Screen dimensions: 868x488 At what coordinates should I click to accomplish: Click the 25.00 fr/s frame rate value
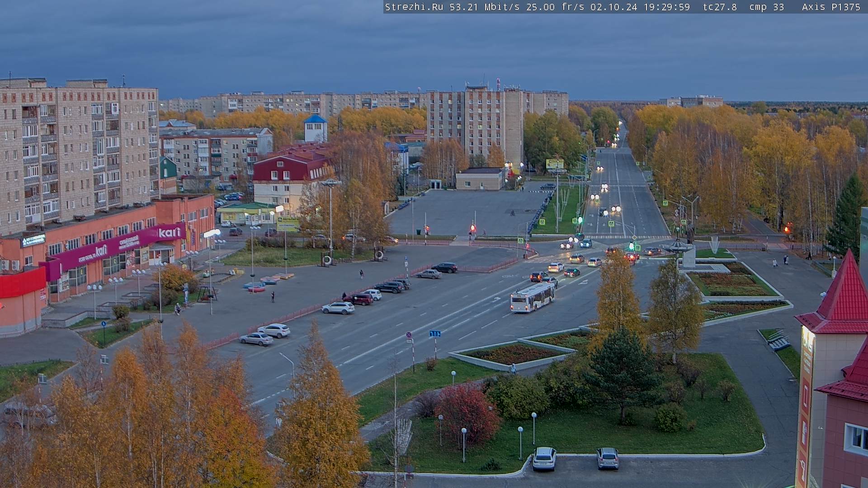click(555, 7)
